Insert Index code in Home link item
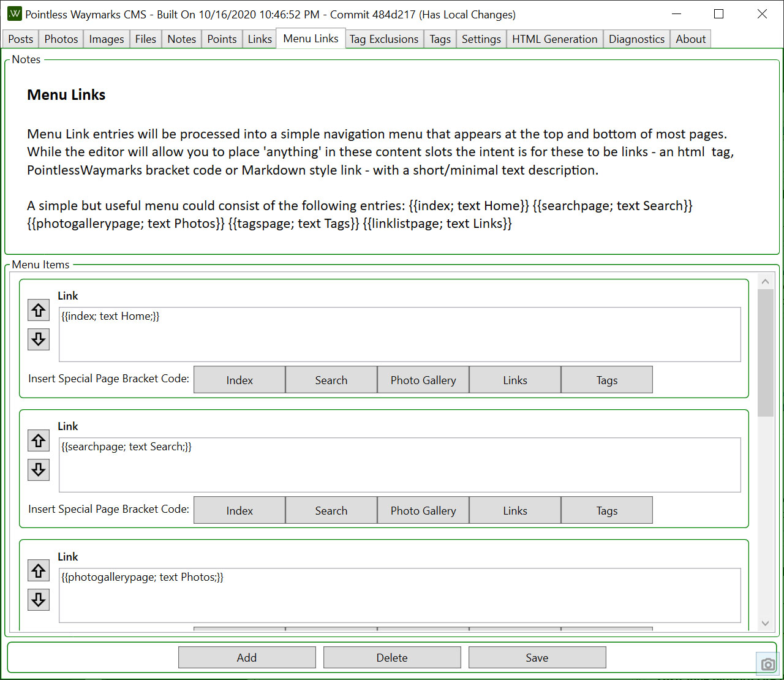The height and width of the screenshot is (680, 784). click(239, 380)
